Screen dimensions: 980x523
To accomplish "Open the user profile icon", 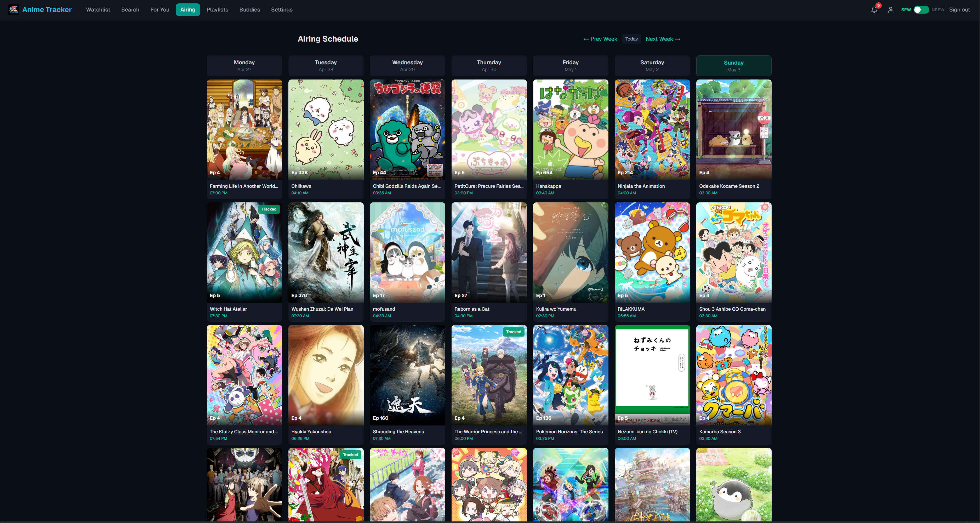I will 891,10.
